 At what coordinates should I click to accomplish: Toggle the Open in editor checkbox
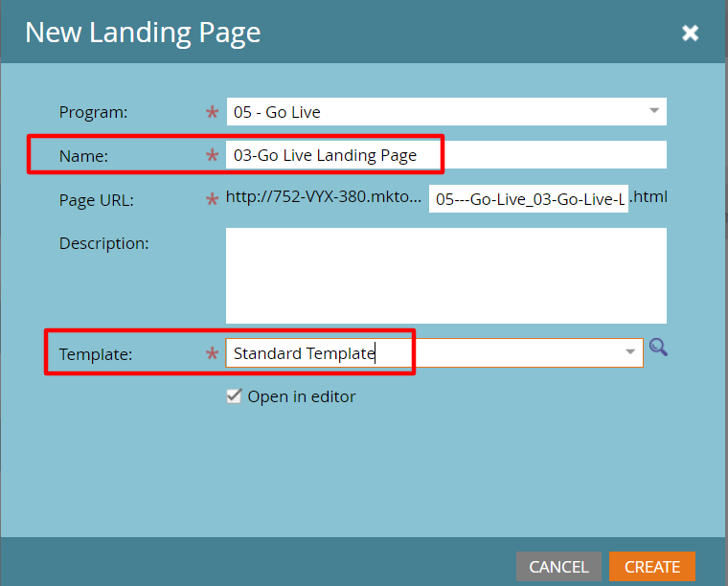click(234, 396)
